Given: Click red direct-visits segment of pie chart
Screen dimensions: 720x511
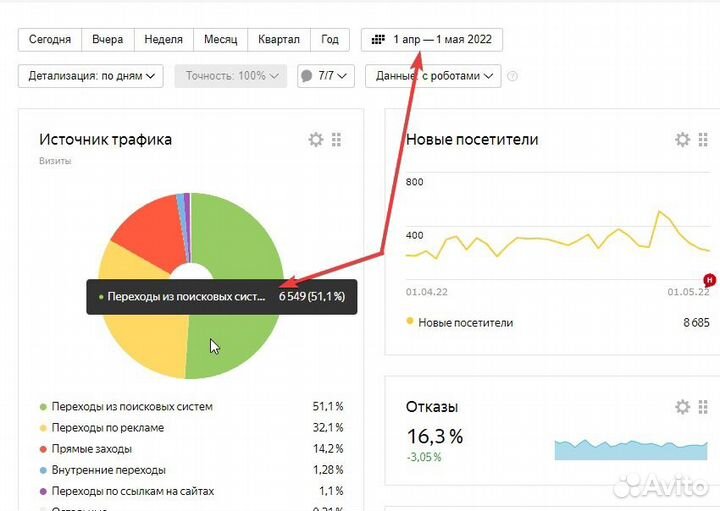Looking at the screenshot, I should point(152,234).
